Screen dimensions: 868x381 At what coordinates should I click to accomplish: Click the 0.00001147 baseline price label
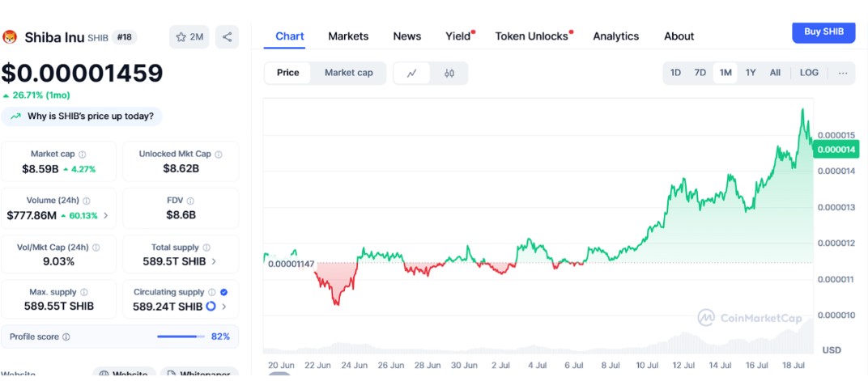(x=291, y=265)
